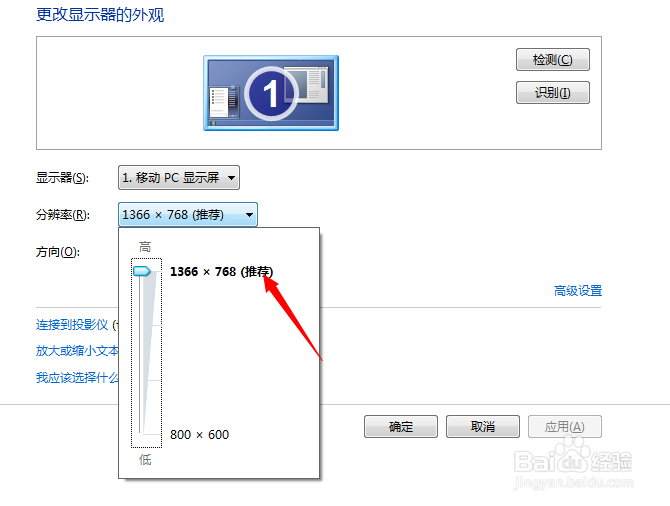Screen dimensions: 670x506
Task: Open the connect to projector link
Action: pos(77,325)
